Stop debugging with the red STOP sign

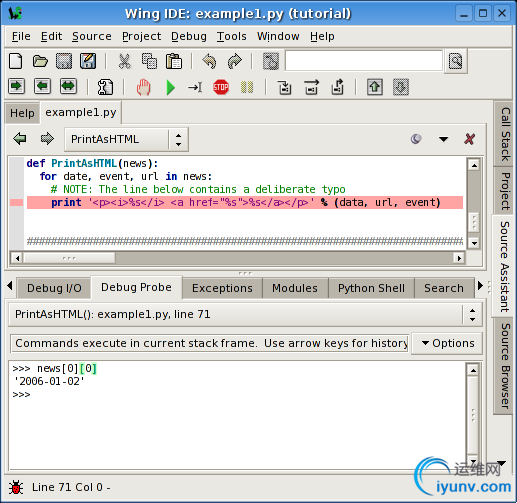point(221,87)
